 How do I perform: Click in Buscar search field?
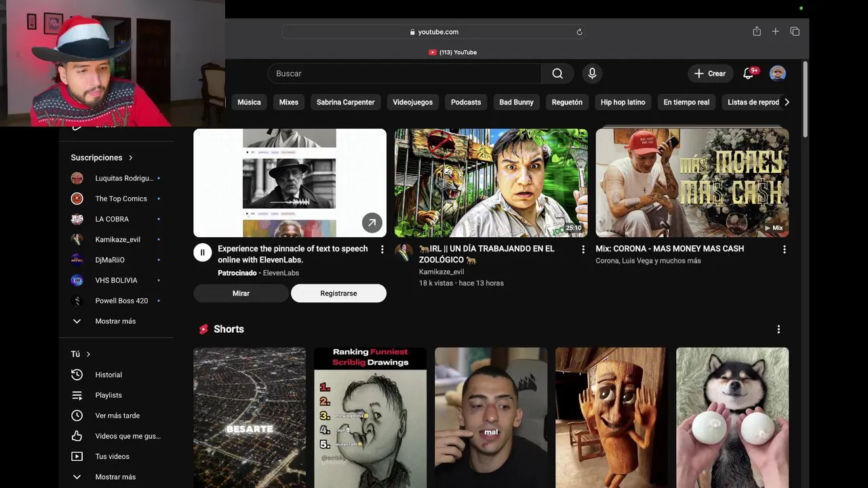click(404, 73)
